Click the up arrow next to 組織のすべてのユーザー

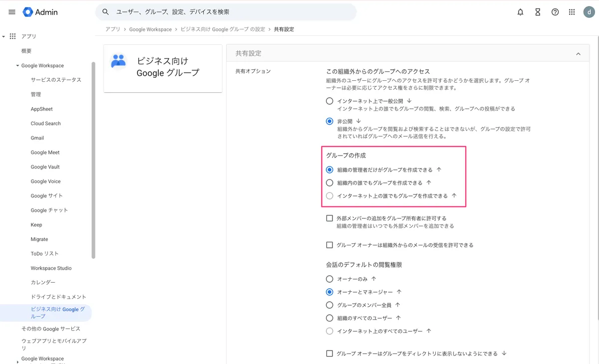[x=398, y=318]
